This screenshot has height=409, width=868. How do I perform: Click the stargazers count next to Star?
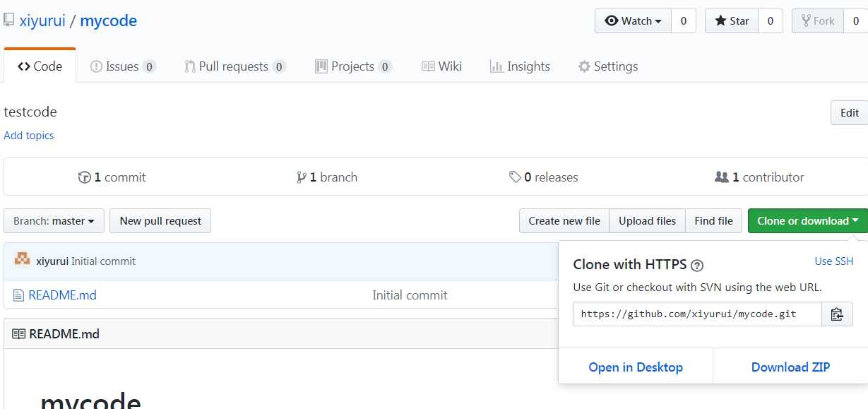(x=771, y=21)
